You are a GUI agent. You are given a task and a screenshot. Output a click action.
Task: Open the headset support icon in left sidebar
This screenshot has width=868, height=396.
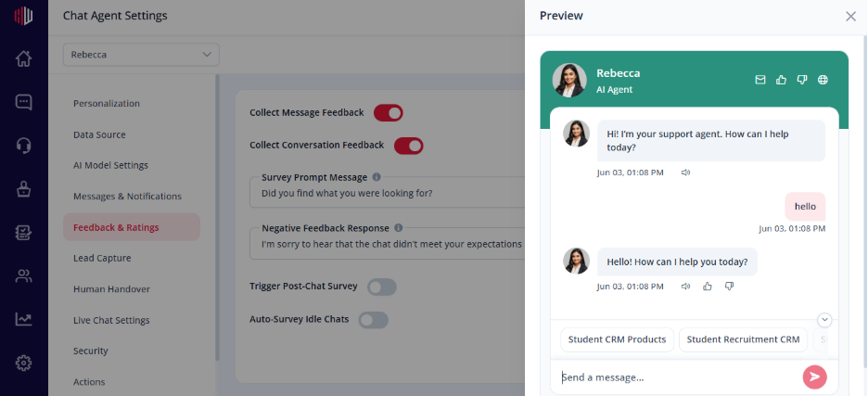tap(23, 146)
